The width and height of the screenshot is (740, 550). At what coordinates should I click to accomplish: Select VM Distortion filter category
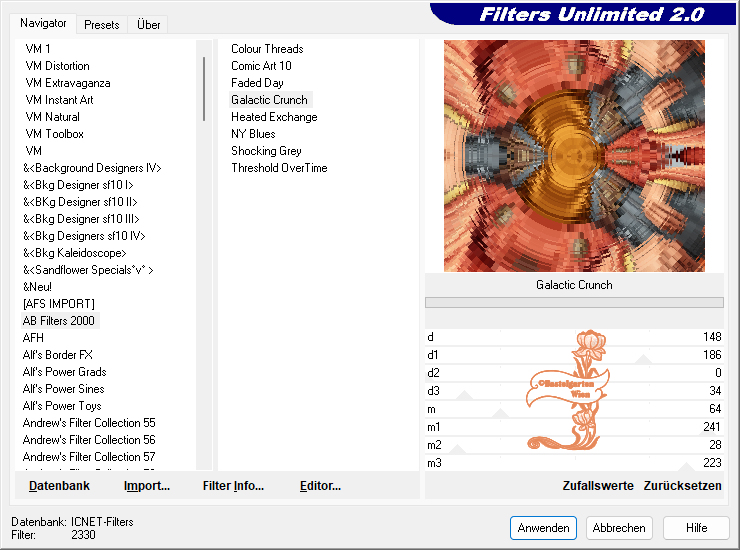pyautogui.click(x=57, y=66)
